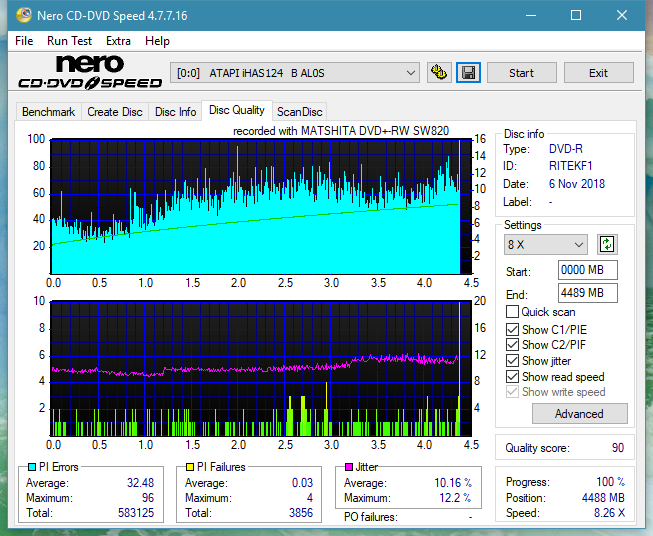
Task: Click the Advanced button
Action: (579, 414)
